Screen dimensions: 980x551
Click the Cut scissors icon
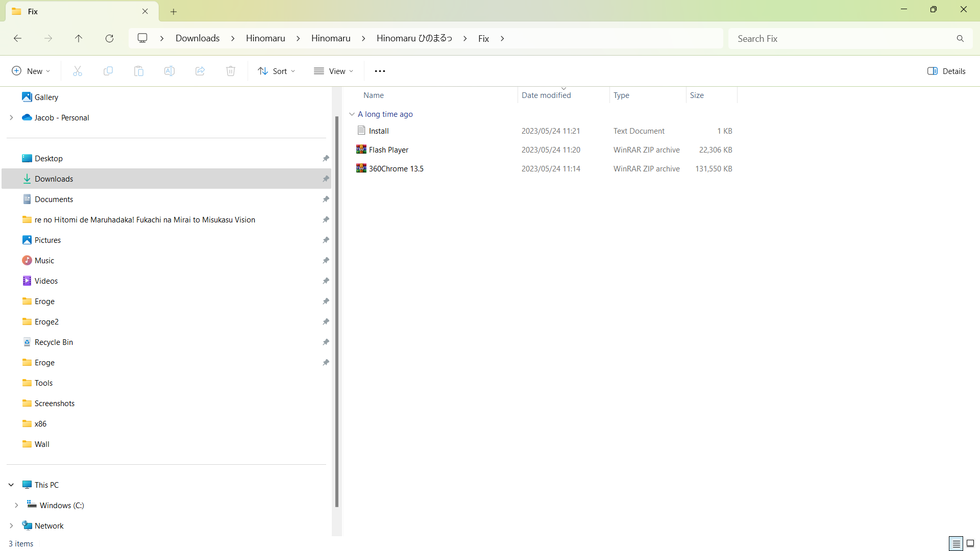coord(78,71)
